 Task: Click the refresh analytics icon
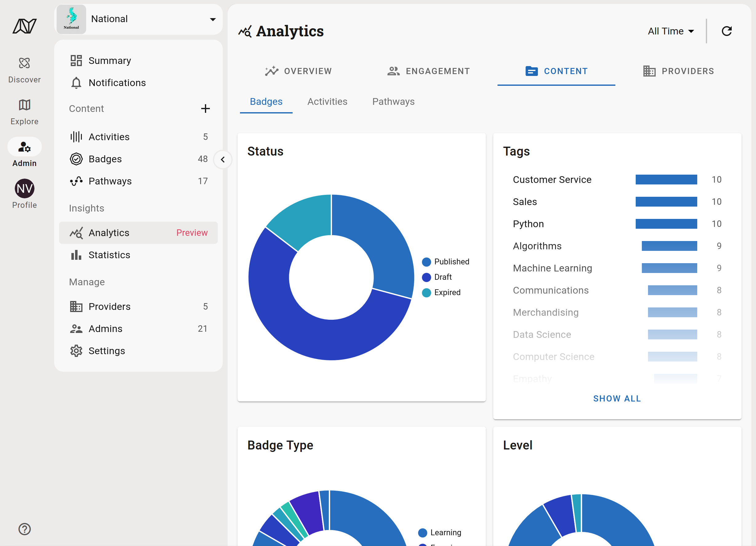pos(726,31)
